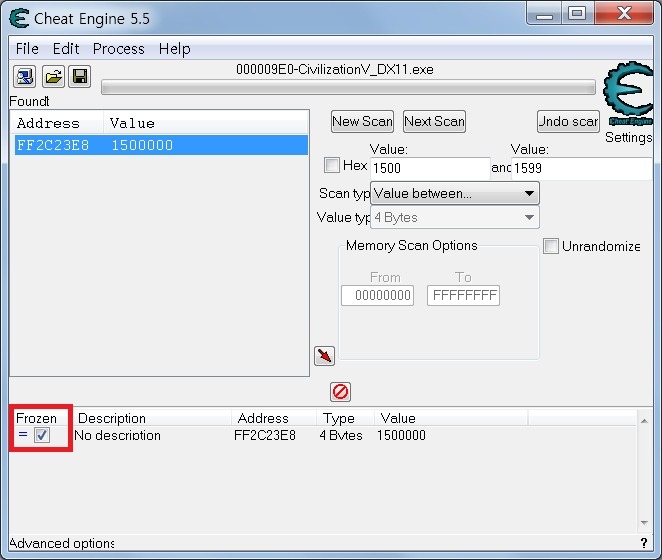Viewport: 662px width, 560px height.
Task: Click the 4 Bytes type cell in cheat table
Action: (341, 435)
